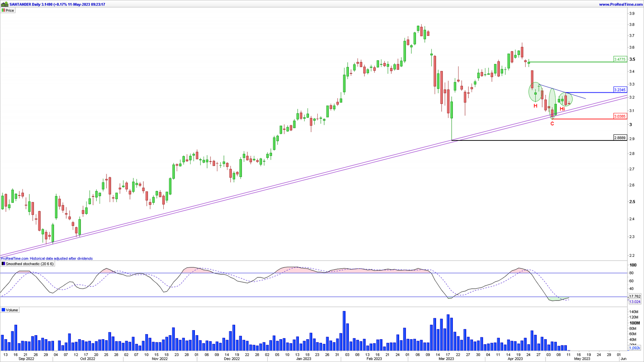
Task: Click the SANTANDER Daily chart title text
Action: tap(57, 4)
